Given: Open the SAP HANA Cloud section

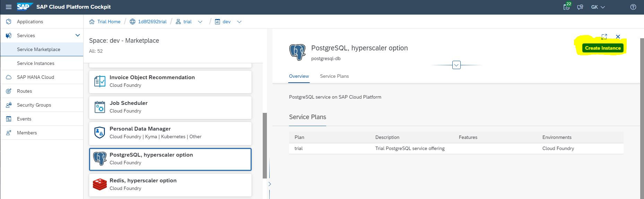Looking at the screenshot, I should 35,77.
